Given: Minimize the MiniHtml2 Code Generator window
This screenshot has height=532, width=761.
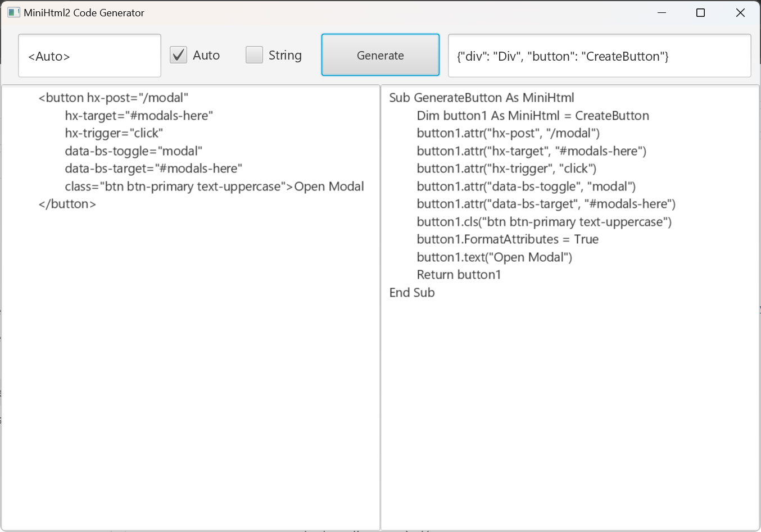Looking at the screenshot, I should pos(662,12).
